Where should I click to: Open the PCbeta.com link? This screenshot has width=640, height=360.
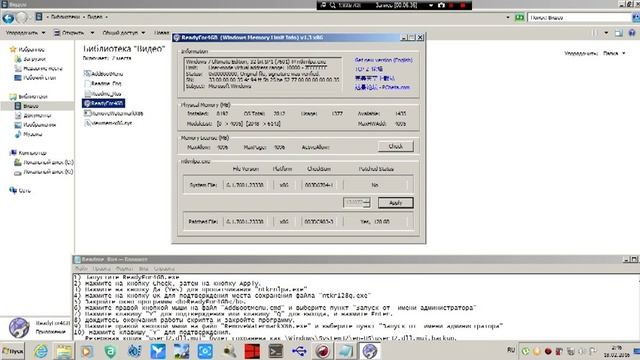(382, 87)
